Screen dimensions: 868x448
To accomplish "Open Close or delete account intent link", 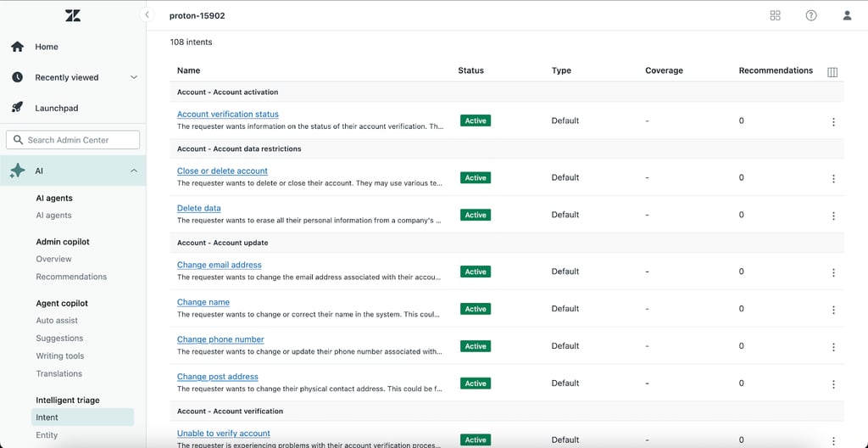I will pyautogui.click(x=223, y=171).
